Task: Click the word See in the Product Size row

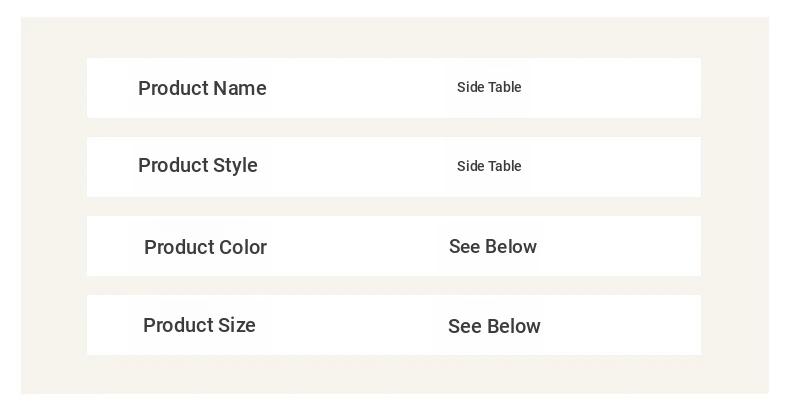Action: point(464,326)
